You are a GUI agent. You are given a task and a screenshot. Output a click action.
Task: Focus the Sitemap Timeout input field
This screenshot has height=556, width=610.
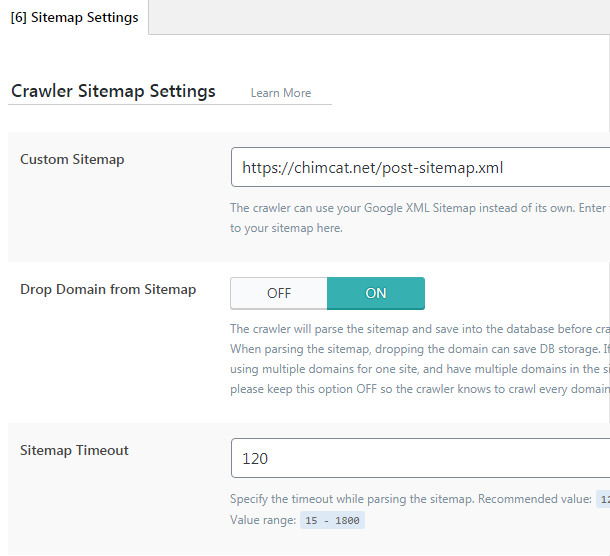coord(420,459)
